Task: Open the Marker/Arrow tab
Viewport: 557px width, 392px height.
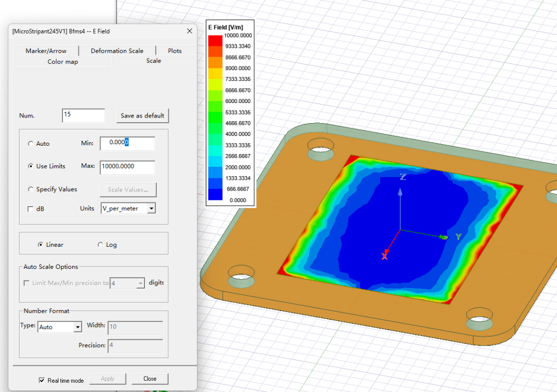Action: [x=46, y=50]
